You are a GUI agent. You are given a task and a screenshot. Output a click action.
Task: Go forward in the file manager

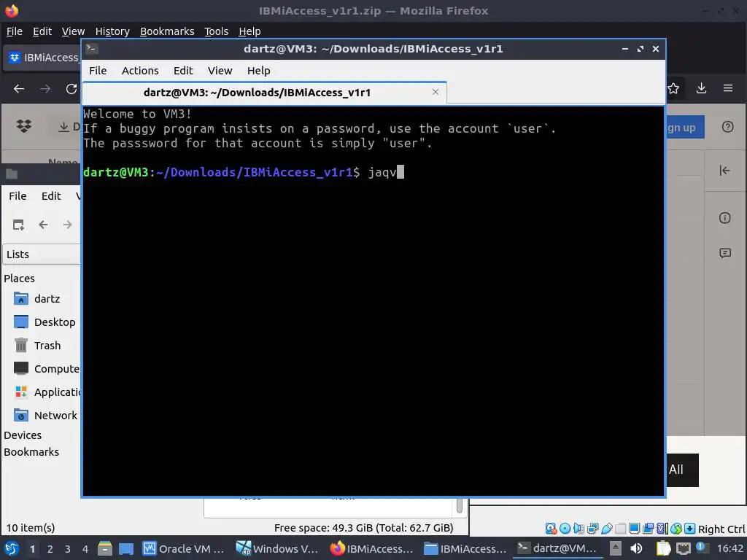(x=68, y=225)
